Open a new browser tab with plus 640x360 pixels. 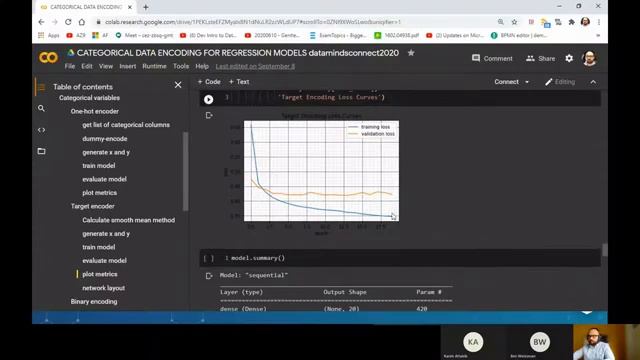tap(146, 7)
